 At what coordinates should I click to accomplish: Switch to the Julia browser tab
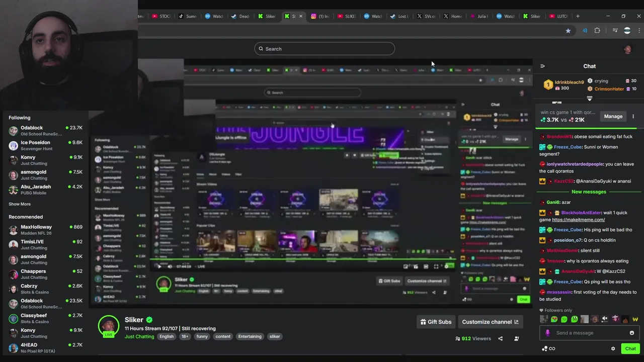[x=479, y=16]
